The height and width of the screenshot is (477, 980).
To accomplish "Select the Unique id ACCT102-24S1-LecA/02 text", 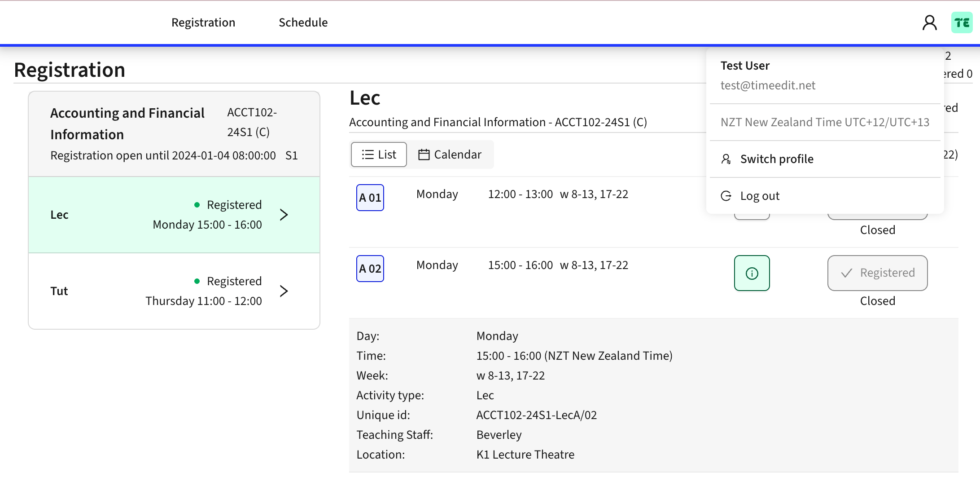I will 536,415.
